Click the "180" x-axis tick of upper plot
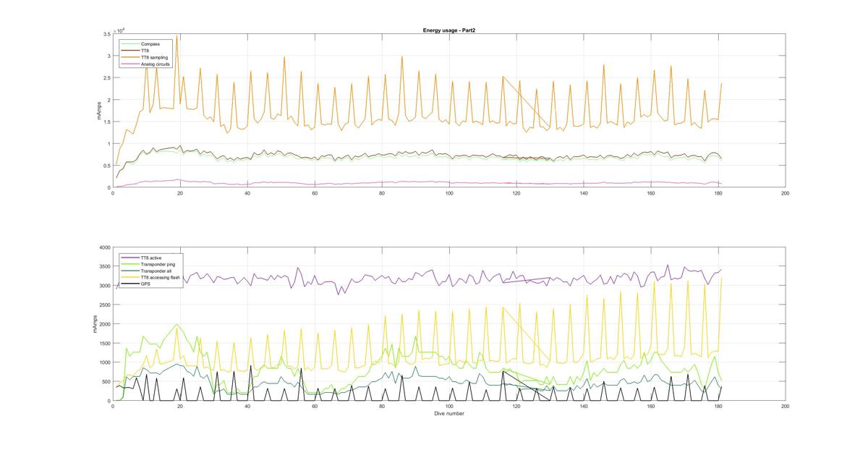Viewport: 868px width, 450px height. tap(718, 193)
